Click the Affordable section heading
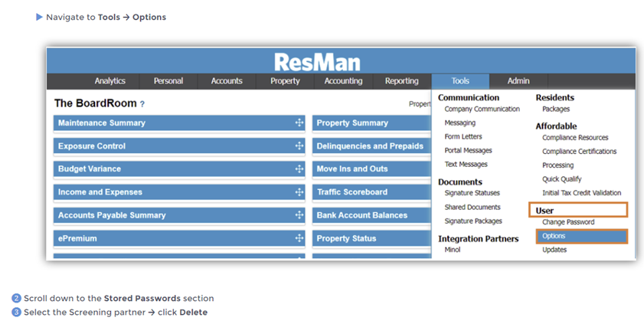644x324 pixels. click(556, 126)
